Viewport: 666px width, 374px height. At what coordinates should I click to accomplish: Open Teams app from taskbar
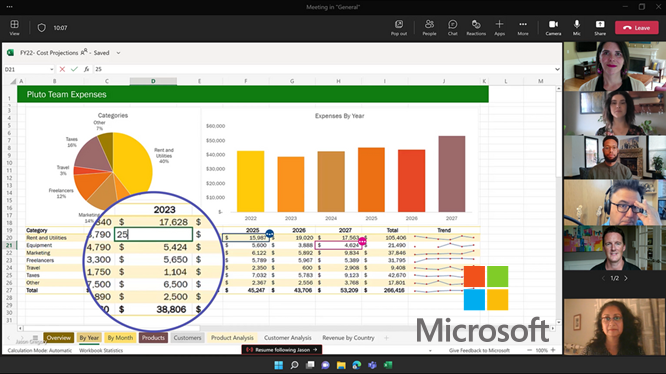372,365
